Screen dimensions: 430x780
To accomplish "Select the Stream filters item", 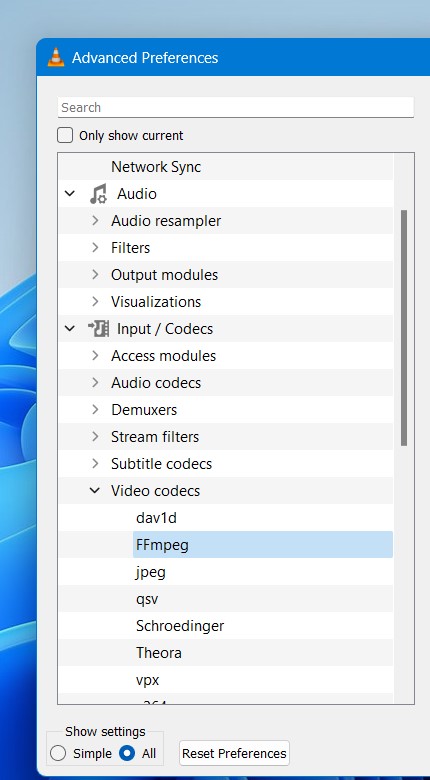I will click(x=155, y=437).
